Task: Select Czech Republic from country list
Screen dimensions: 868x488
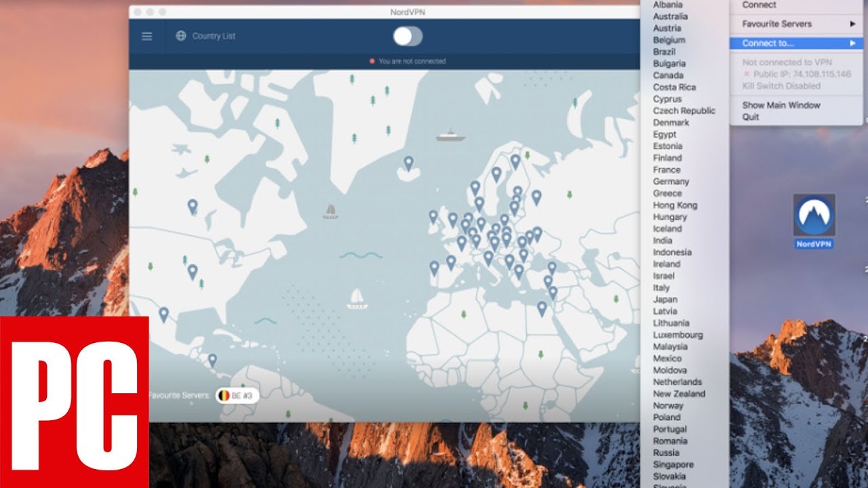Action: pyautogui.click(x=684, y=110)
